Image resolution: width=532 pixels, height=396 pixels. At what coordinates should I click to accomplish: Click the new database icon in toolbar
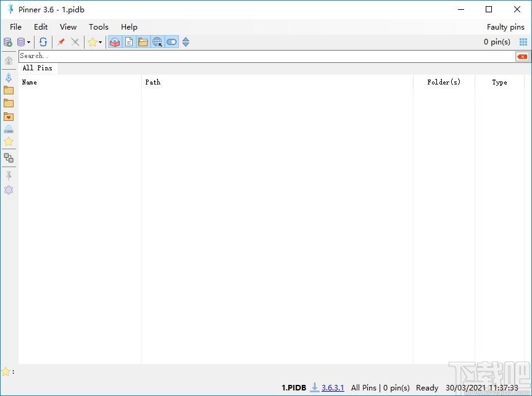point(8,42)
